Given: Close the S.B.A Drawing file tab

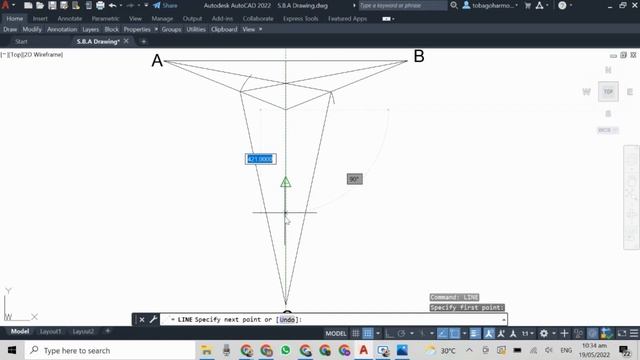Looking at the screenshot, I should [x=126, y=41].
